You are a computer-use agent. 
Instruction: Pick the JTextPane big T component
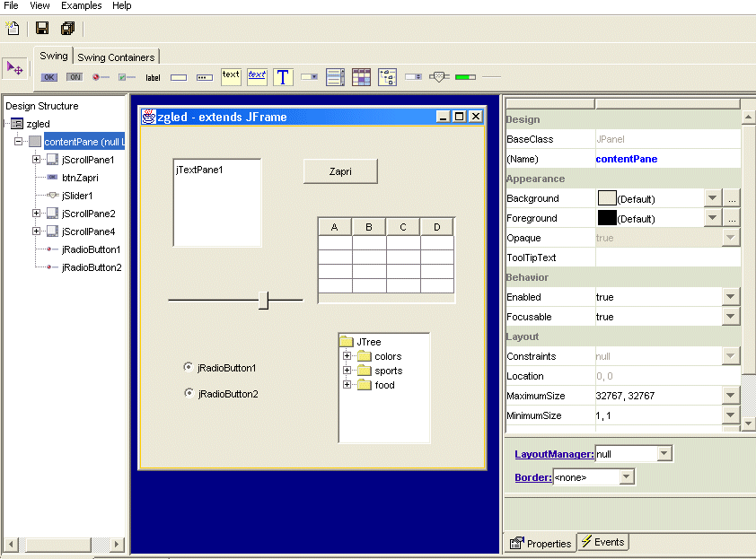283,77
